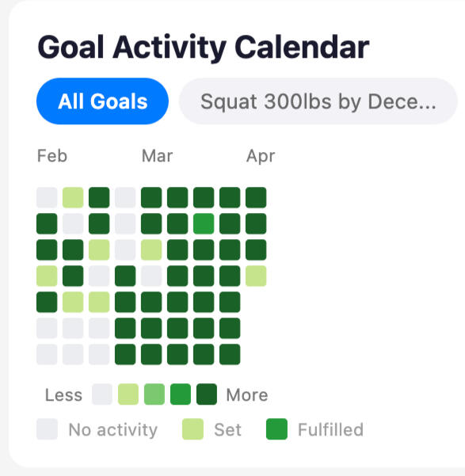Screen dimensions: 465x476
Task: Select the All Goals filter pill
Action: click(x=102, y=101)
